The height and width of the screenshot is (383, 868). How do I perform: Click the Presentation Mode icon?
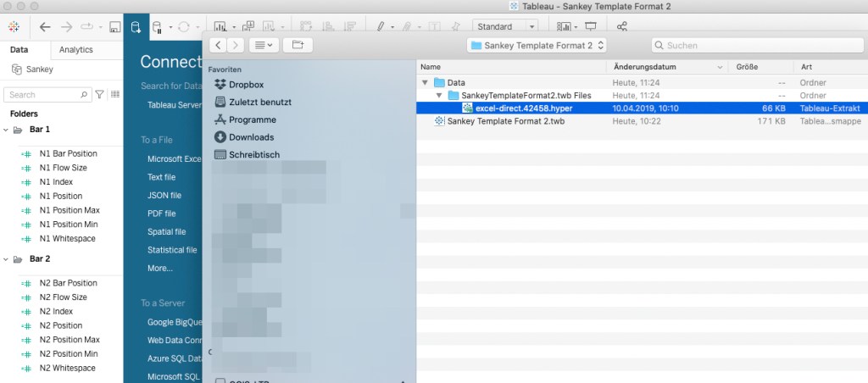click(591, 26)
